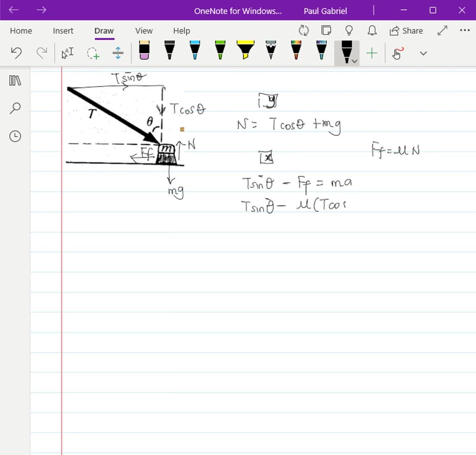Select the Text selection tool
The height and width of the screenshot is (455, 476).
coord(68,53)
